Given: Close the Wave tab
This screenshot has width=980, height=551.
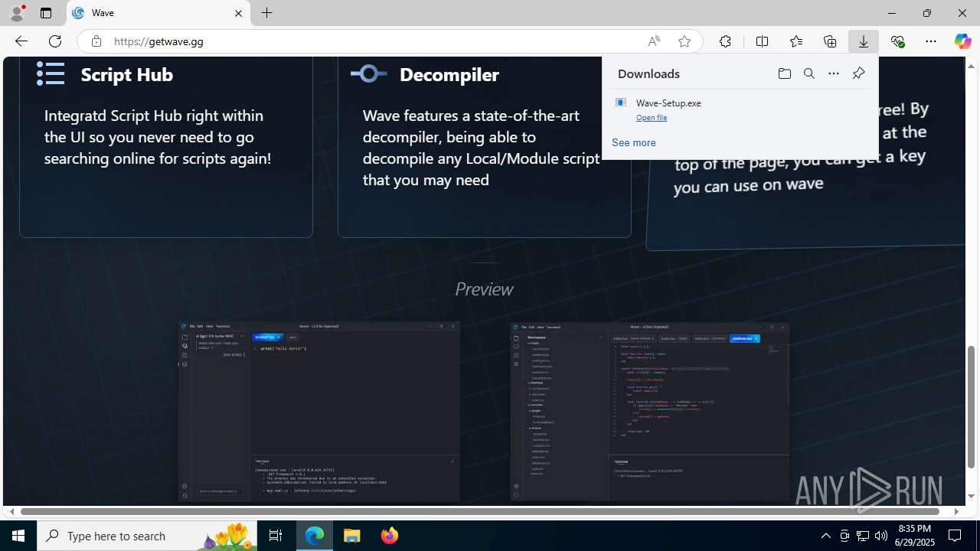Looking at the screenshot, I should 238,13.
